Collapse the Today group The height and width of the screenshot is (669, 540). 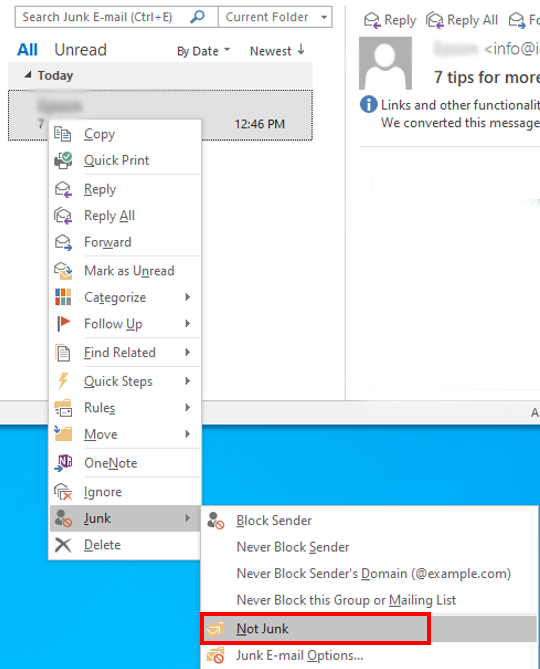(28, 75)
